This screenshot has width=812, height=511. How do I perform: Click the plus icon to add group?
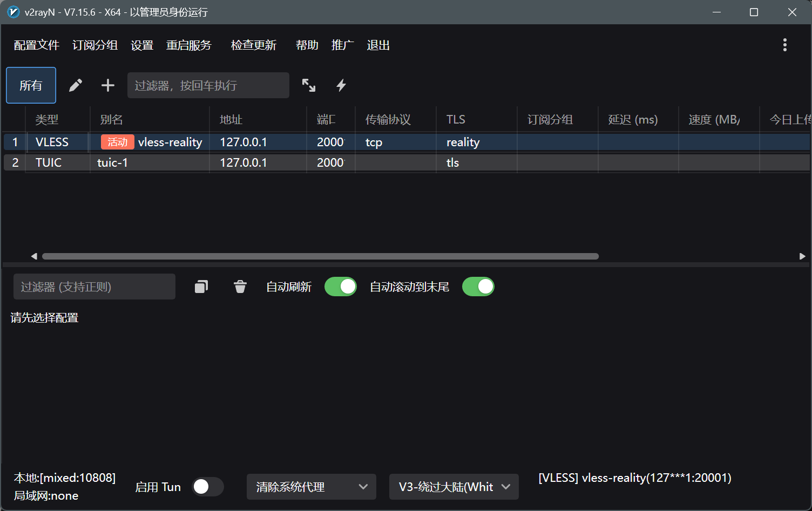(x=108, y=85)
